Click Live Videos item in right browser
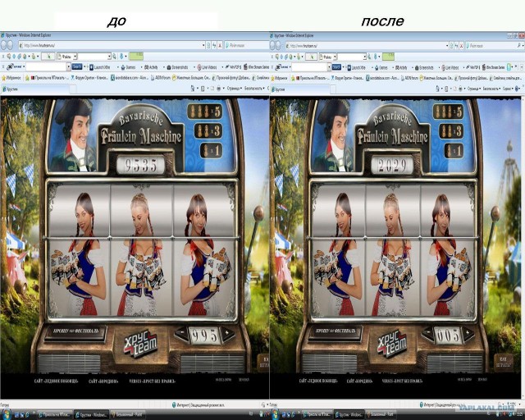The image size is (525, 420). pyautogui.click(x=450, y=67)
